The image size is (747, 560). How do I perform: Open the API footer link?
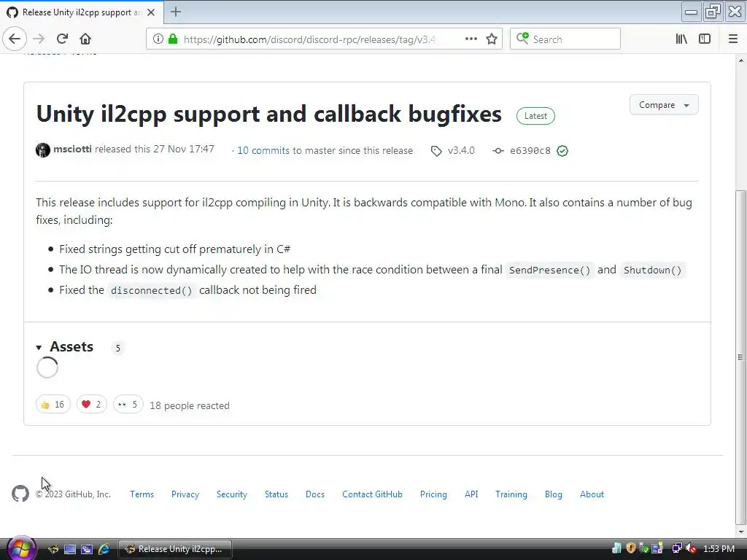tap(471, 494)
